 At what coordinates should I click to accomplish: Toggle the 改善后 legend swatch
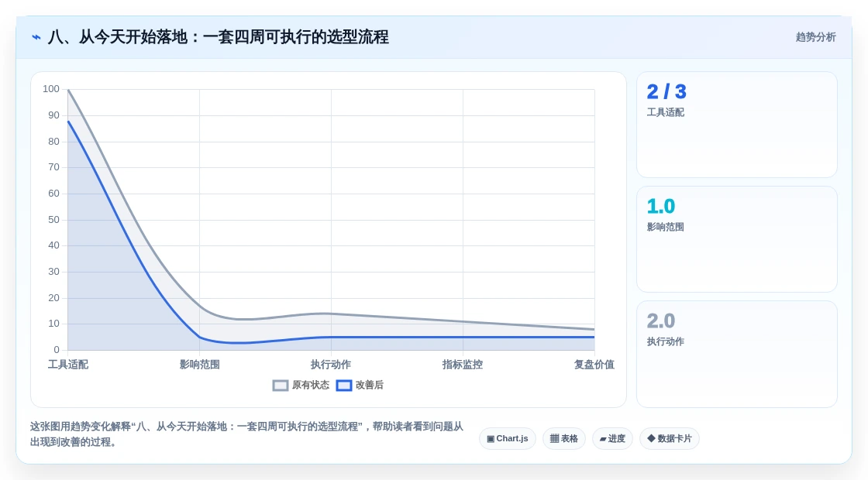(344, 386)
